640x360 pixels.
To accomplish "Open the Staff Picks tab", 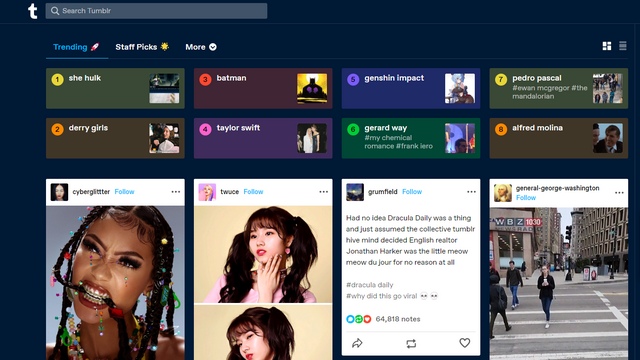I will (142, 47).
